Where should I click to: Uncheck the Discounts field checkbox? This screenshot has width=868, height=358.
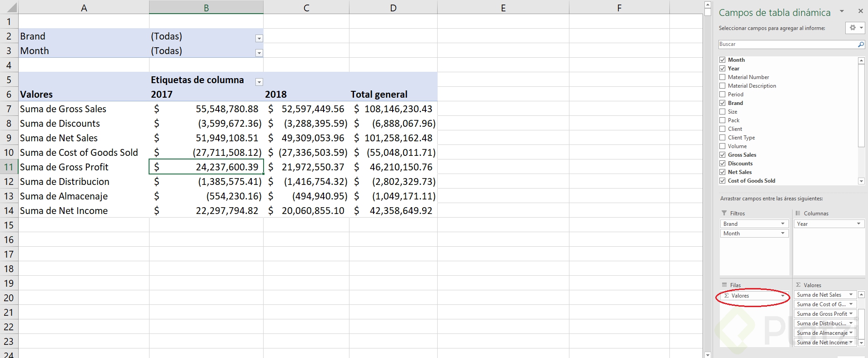pos(722,164)
